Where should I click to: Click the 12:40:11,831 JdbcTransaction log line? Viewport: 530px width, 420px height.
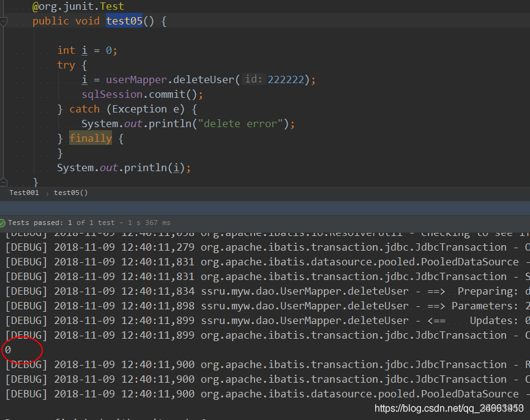(x=267, y=276)
